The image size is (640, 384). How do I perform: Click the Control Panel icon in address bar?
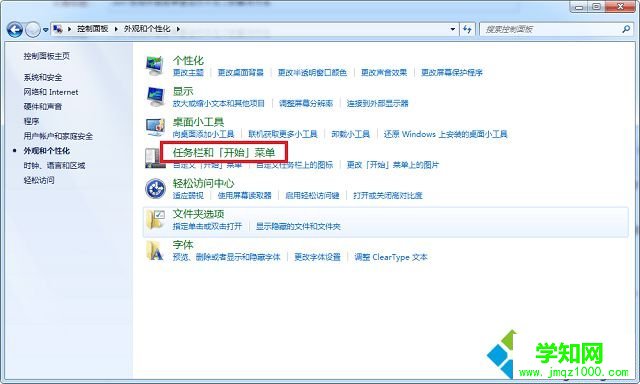[58, 29]
